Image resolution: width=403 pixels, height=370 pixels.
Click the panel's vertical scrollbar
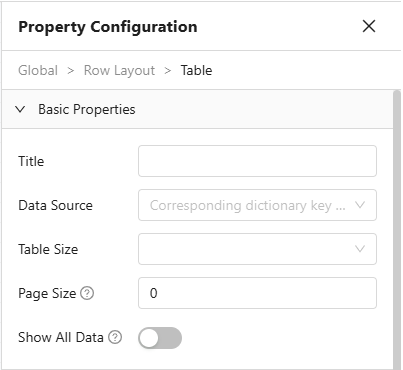coord(397,229)
